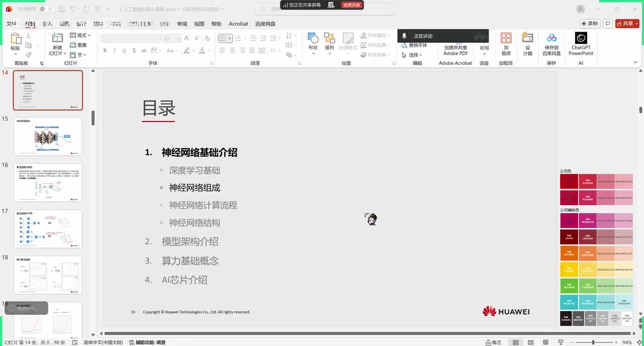Image resolution: width=644 pixels, height=346 pixels.
Task: Click the 录制 Record button
Action: coord(590,24)
